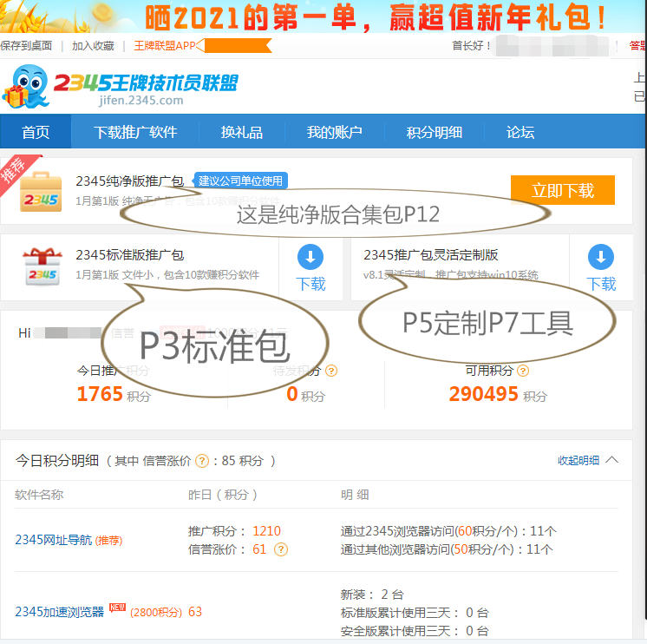Open the 论坛 tab
Screen dimensions: 647x644
(520, 132)
